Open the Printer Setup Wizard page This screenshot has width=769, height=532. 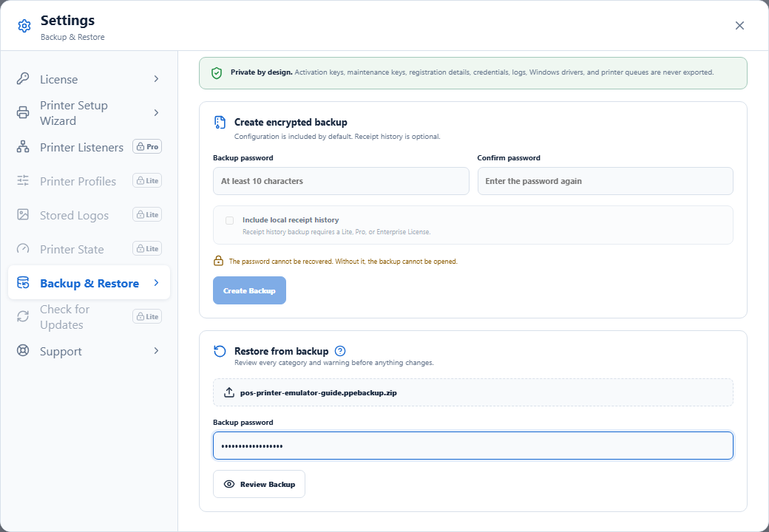pyautogui.click(x=89, y=112)
